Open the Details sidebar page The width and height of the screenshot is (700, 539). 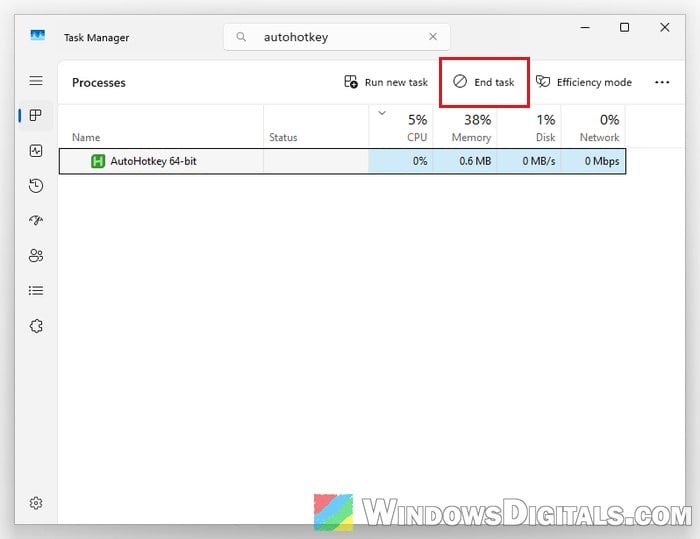click(x=36, y=291)
